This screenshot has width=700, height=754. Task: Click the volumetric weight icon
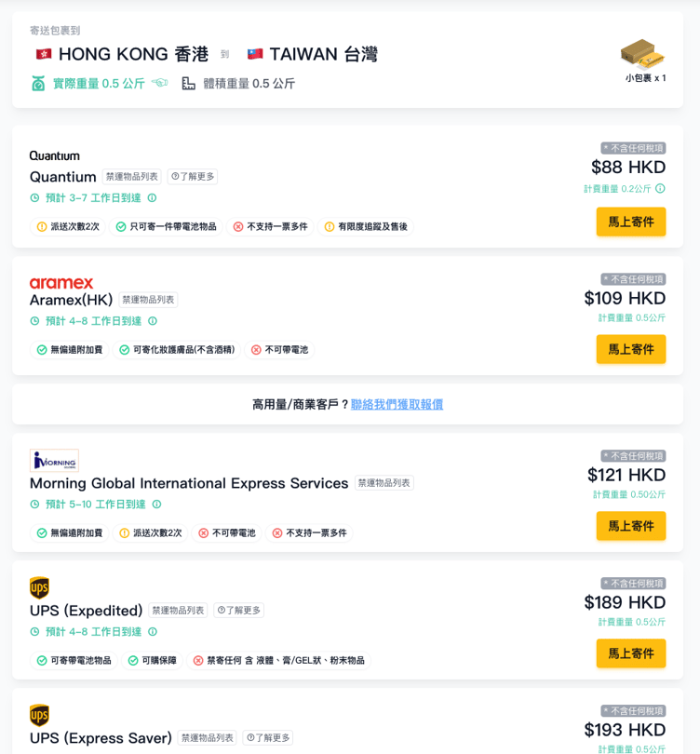tap(189, 84)
